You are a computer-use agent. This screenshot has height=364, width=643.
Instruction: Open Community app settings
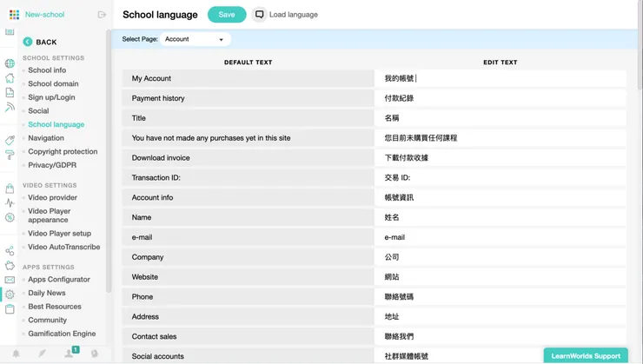pos(47,321)
